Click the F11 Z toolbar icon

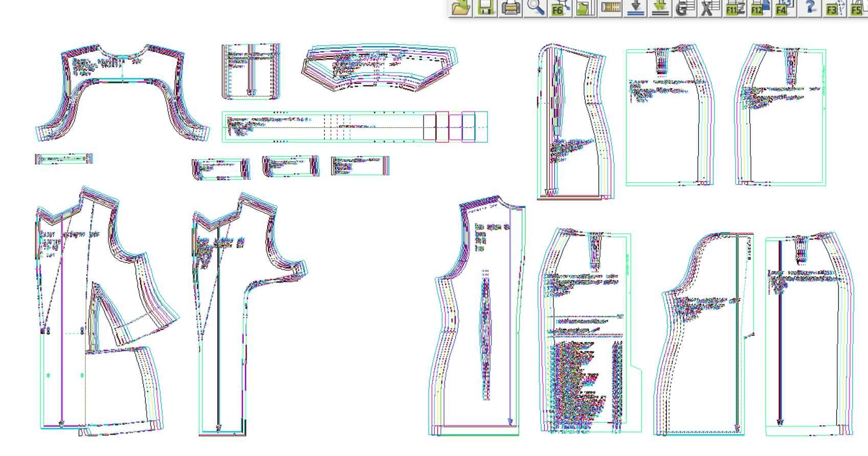[734, 8]
